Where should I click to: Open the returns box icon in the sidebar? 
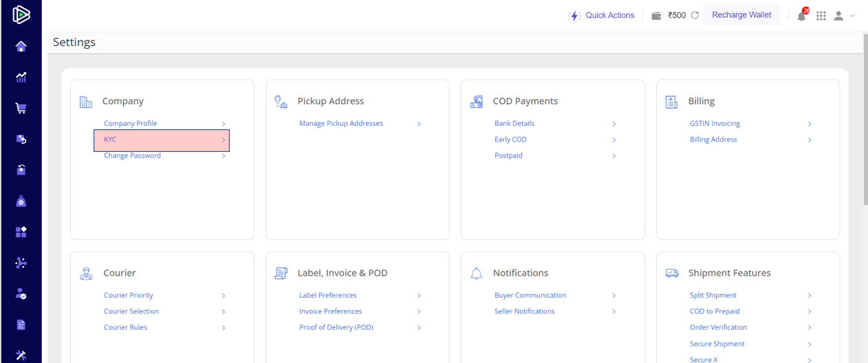click(21, 140)
